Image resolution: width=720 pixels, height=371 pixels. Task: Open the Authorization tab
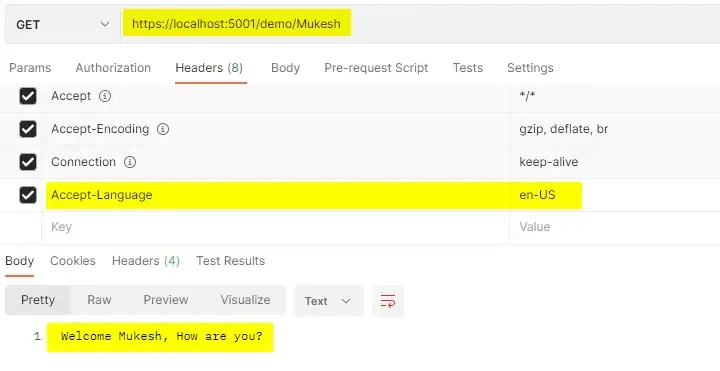[113, 68]
